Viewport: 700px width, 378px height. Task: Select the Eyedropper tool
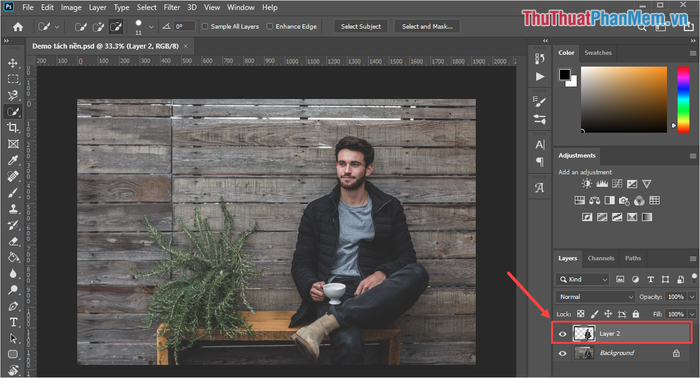pos(13,160)
